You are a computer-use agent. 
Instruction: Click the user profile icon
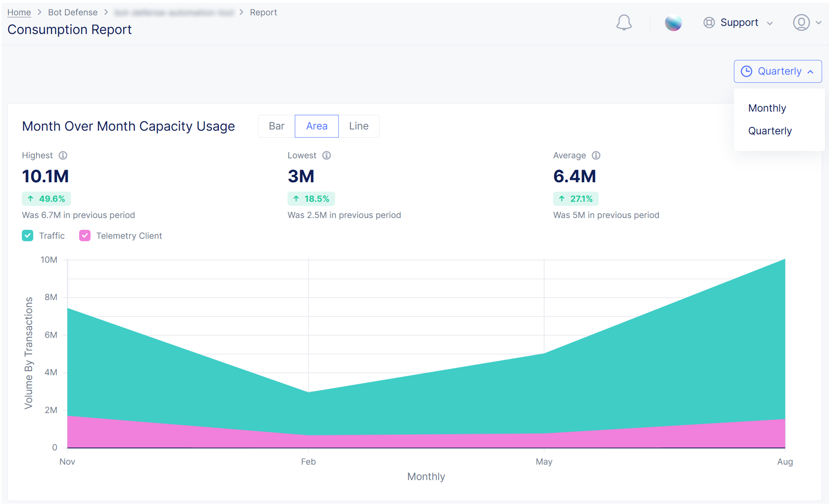801,23
